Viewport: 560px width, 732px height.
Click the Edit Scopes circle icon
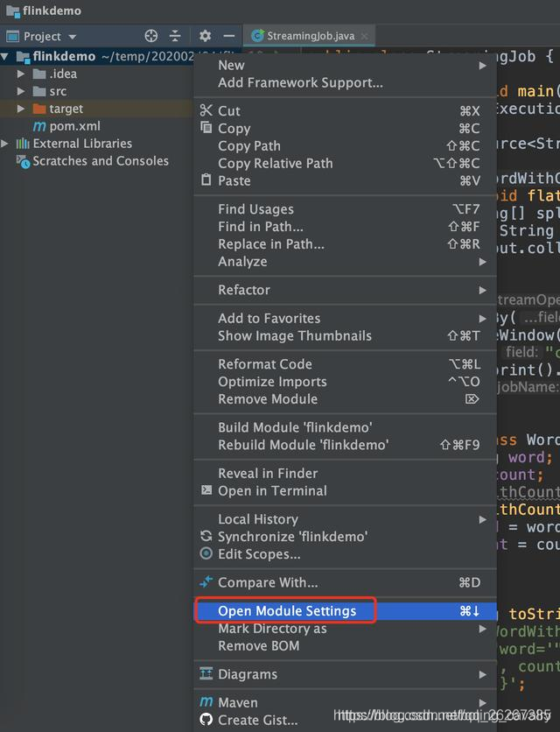(x=206, y=553)
